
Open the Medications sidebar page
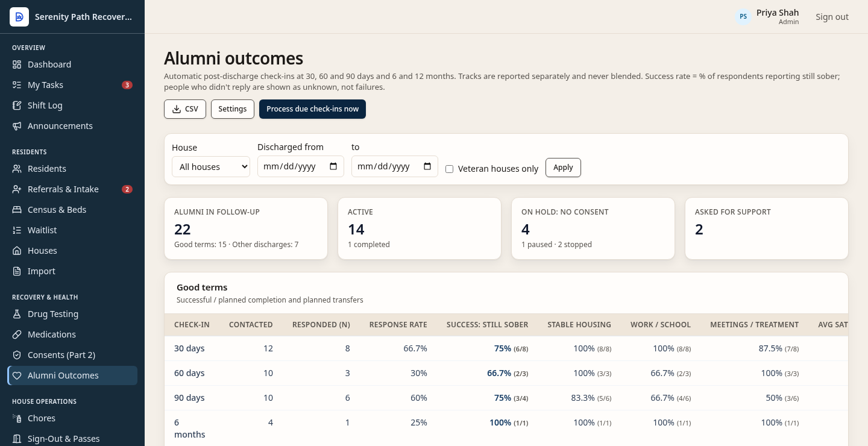(72, 334)
